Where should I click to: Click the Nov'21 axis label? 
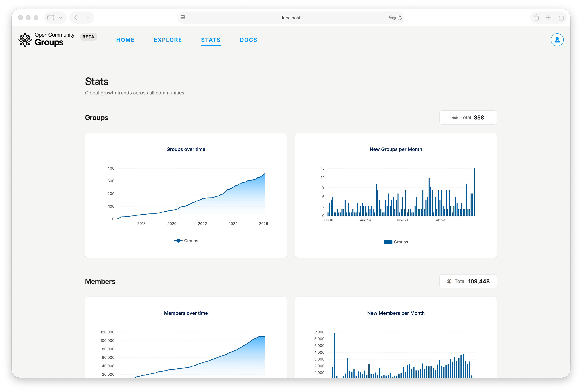(x=402, y=220)
